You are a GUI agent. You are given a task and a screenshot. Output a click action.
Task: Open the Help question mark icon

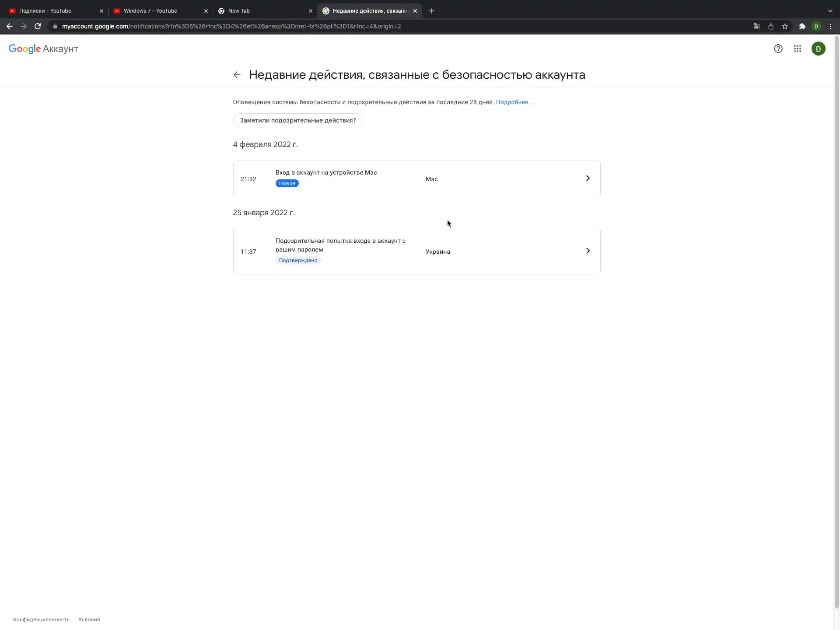778,49
